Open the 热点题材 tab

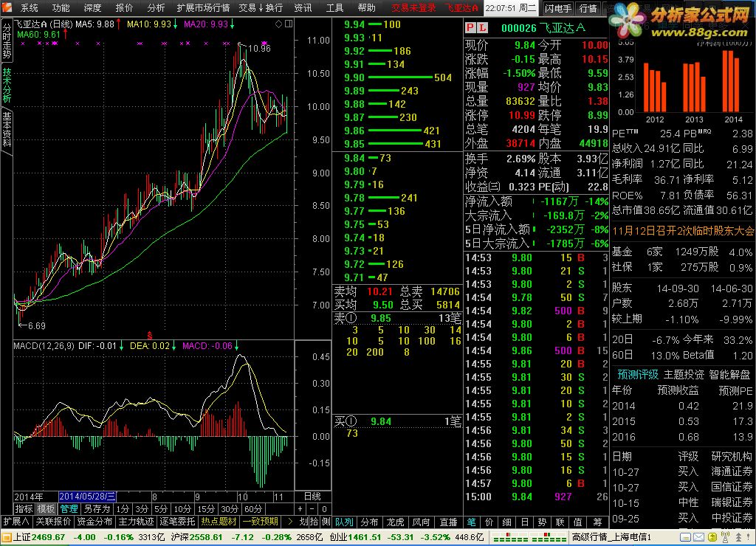219,522
